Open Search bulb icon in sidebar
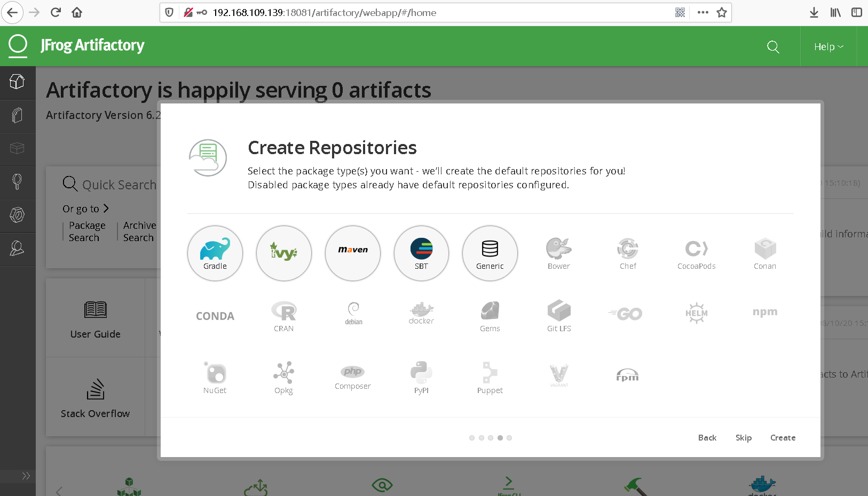The height and width of the screenshot is (496, 868). (18, 182)
